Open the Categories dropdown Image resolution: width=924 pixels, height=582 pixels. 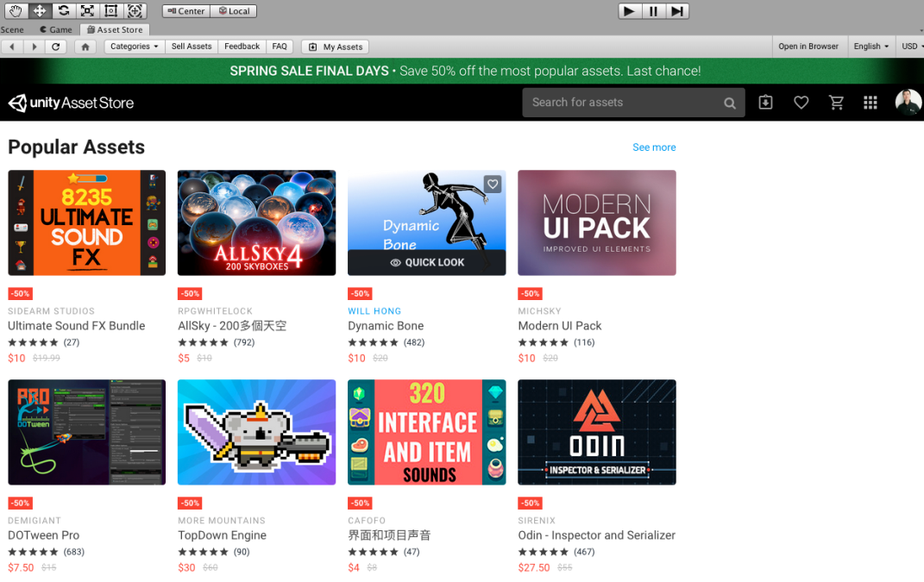point(135,47)
